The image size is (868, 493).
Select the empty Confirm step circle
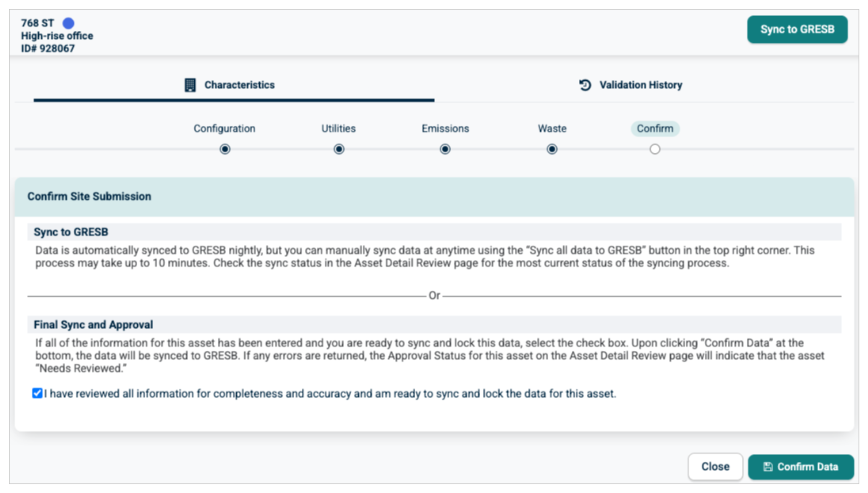coord(655,149)
